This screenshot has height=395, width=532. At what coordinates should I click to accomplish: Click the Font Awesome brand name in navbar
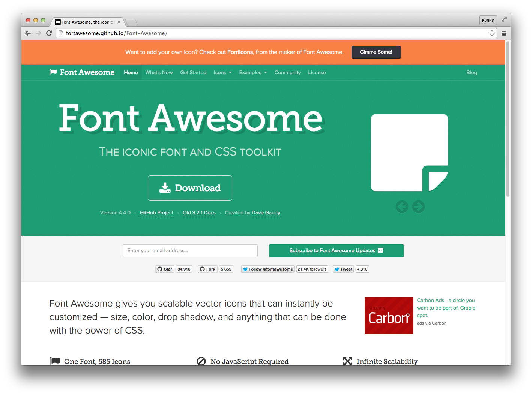(87, 72)
